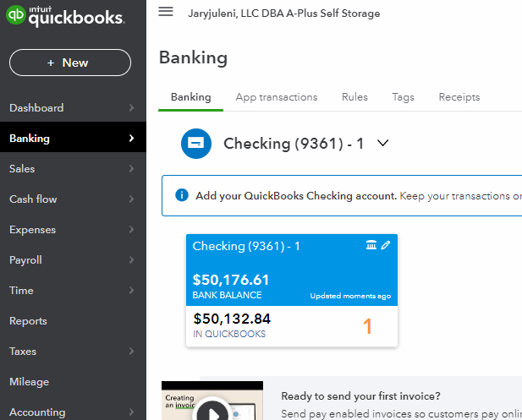This screenshot has height=420, width=522.
Task: Click the blue checking account card icon
Action: click(x=196, y=144)
